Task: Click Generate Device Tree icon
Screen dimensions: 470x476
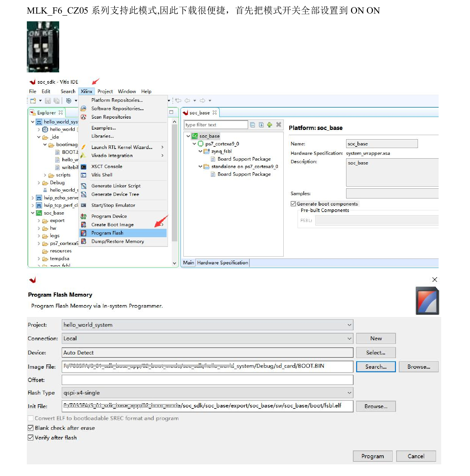Action: [83, 194]
